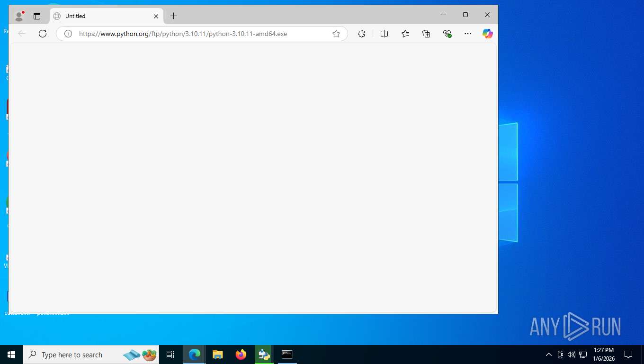
Task: Open Browser essentials heart icon
Action: pyautogui.click(x=447, y=34)
